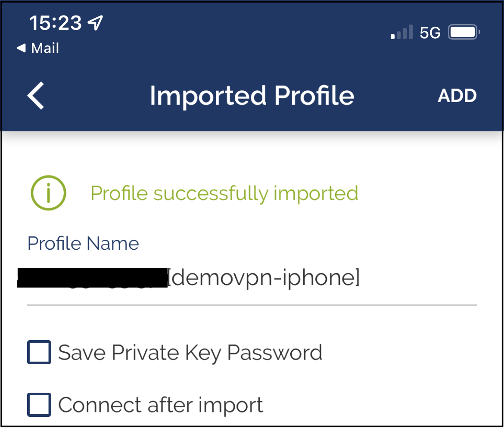Tap the location arrow status icon
This screenshot has height=428, width=504.
pos(96,23)
